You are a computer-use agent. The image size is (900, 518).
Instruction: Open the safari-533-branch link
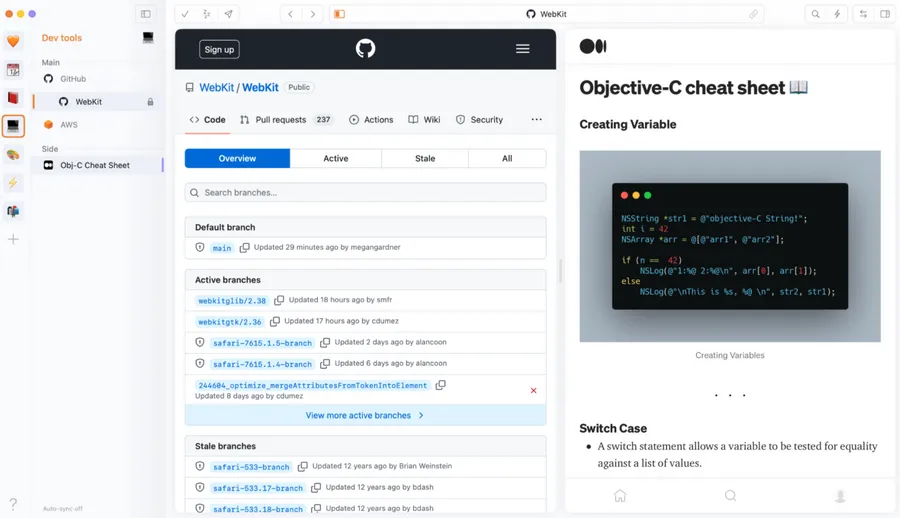tap(251, 467)
